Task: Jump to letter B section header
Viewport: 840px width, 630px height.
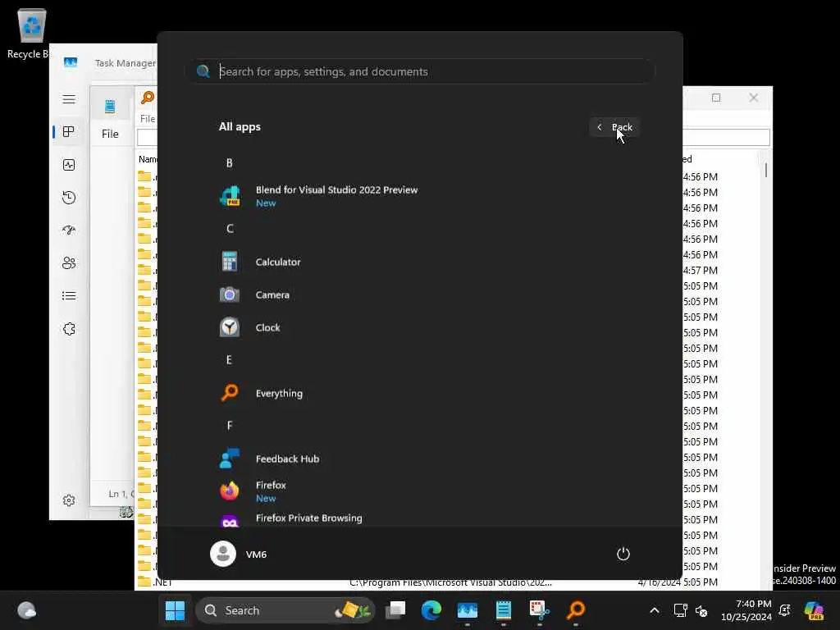Action: (230, 163)
